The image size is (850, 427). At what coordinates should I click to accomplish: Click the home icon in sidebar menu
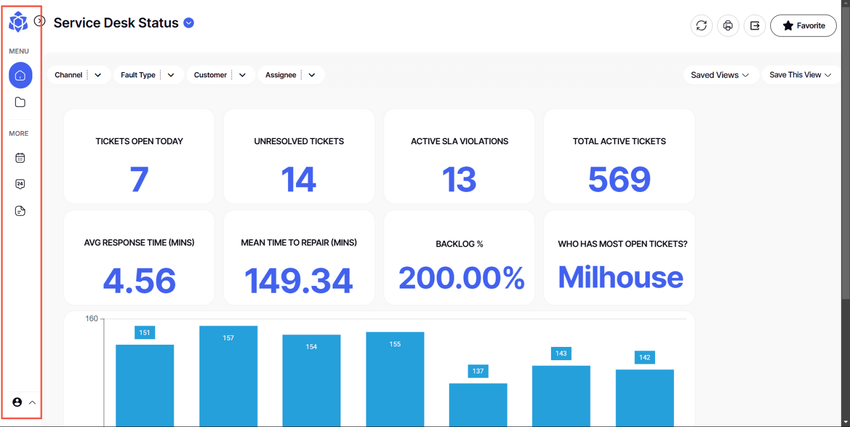click(x=20, y=75)
